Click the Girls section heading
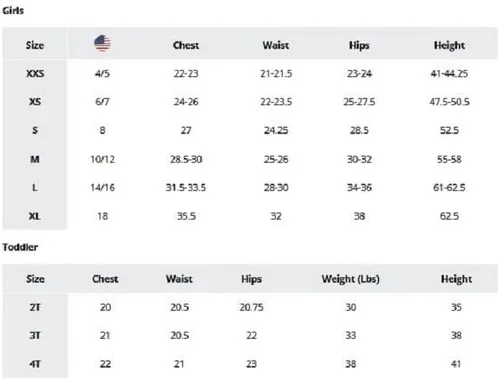The height and width of the screenshot is (380, 500). [13, 10]
